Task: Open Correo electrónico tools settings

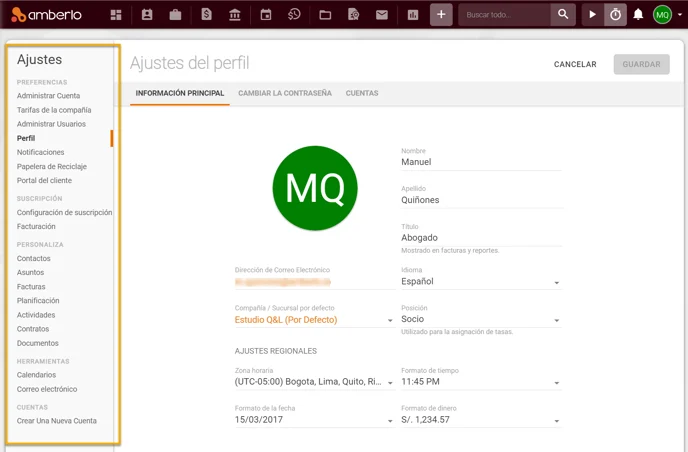Action: (47, 389)
